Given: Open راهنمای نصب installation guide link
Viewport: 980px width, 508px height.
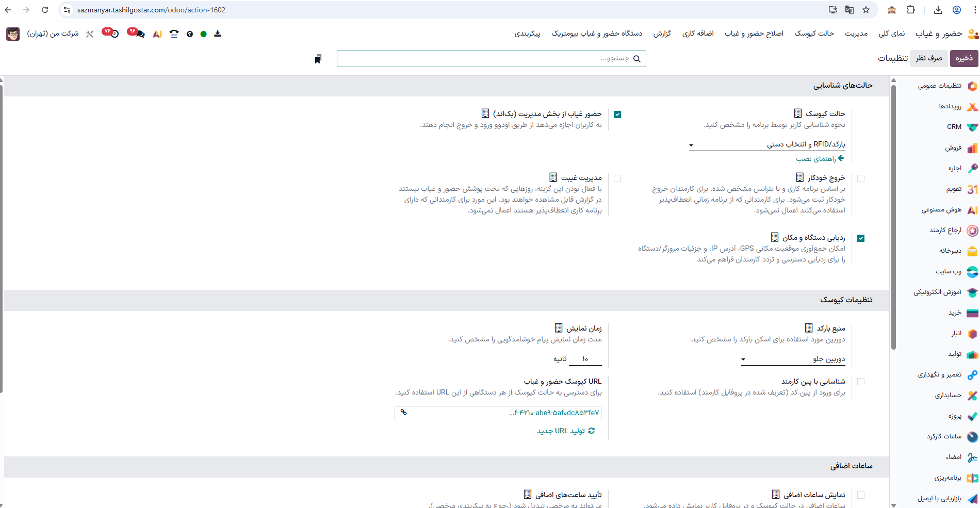Looking at the screenshot, I should pos(820,159).
